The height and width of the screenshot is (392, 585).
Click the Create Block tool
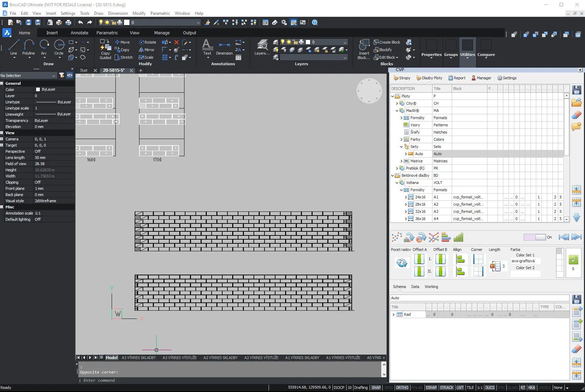[x=387, y=42]
